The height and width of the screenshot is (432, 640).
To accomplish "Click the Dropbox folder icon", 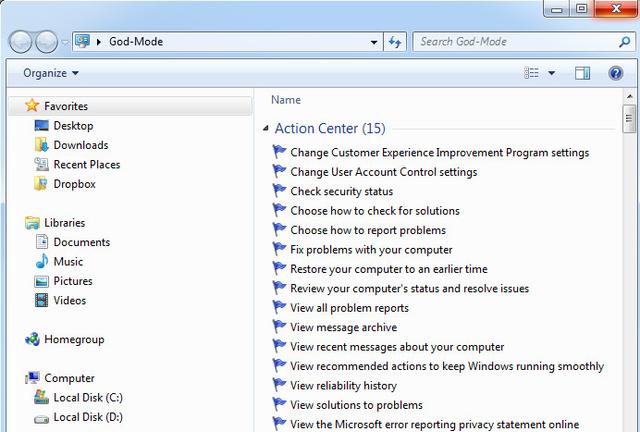I will coord(41,184).
